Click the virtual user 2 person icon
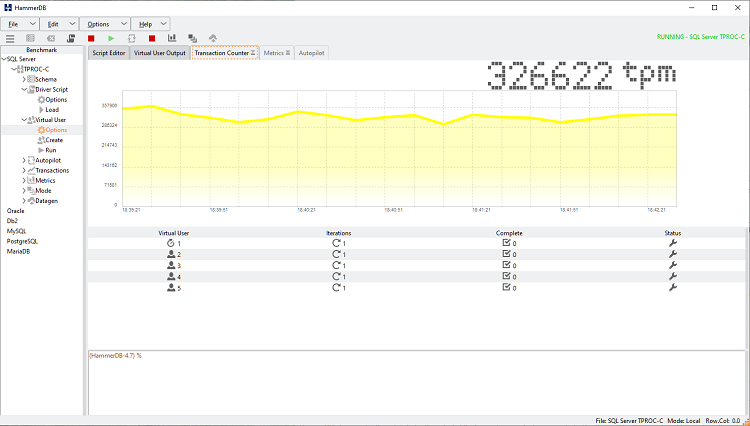Viewport: 750px width, 426px height. click(170, 254)
